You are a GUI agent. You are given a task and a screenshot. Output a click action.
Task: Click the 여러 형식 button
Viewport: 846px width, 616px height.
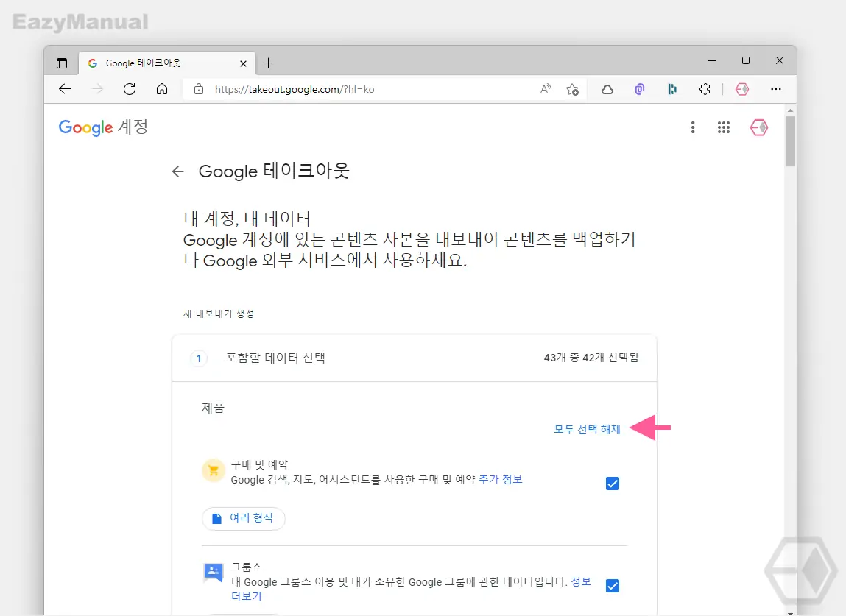tap(243, 518)
